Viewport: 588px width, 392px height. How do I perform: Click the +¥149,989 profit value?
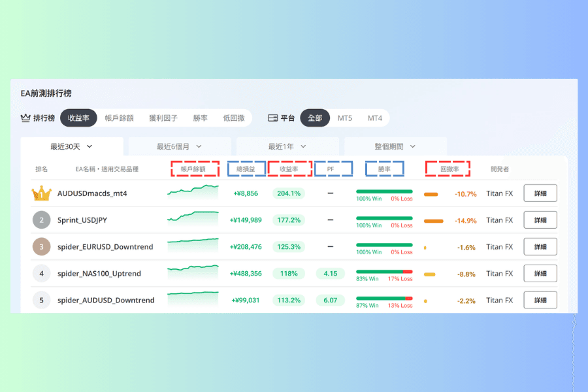tap(246, 220)
